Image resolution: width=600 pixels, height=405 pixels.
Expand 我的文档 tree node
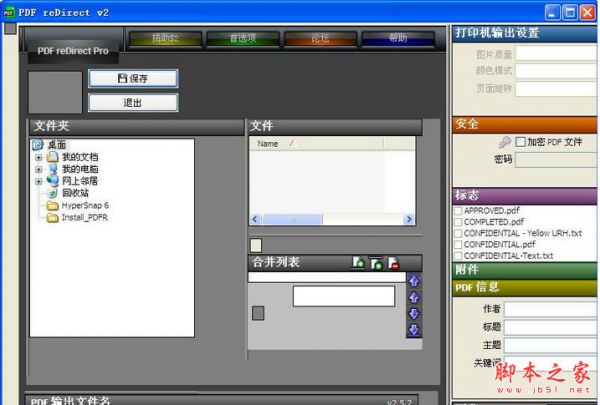tap(39, 157)
